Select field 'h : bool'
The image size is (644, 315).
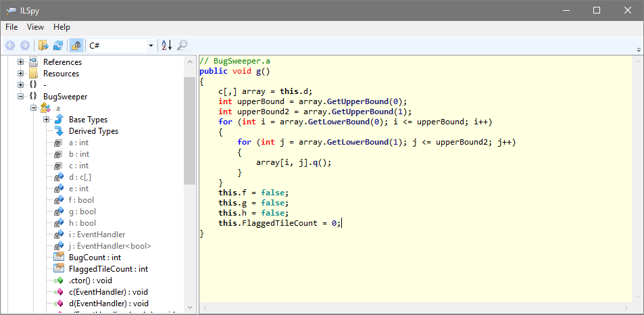click(82, 223)
